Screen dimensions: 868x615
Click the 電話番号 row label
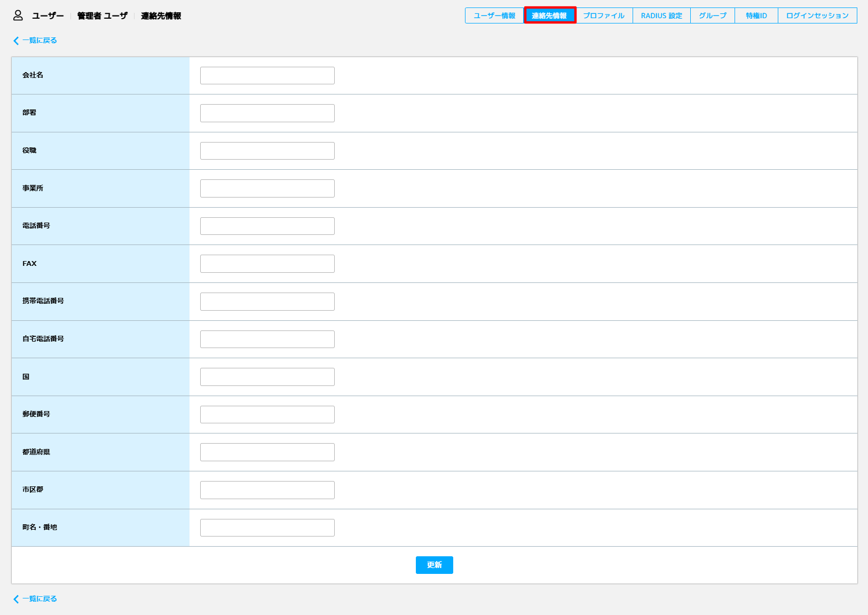coord(36,226)
